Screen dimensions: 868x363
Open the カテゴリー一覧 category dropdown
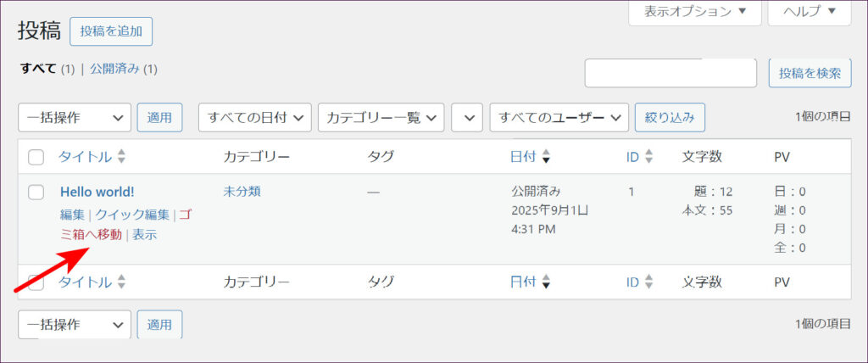[x=381, y=118]
